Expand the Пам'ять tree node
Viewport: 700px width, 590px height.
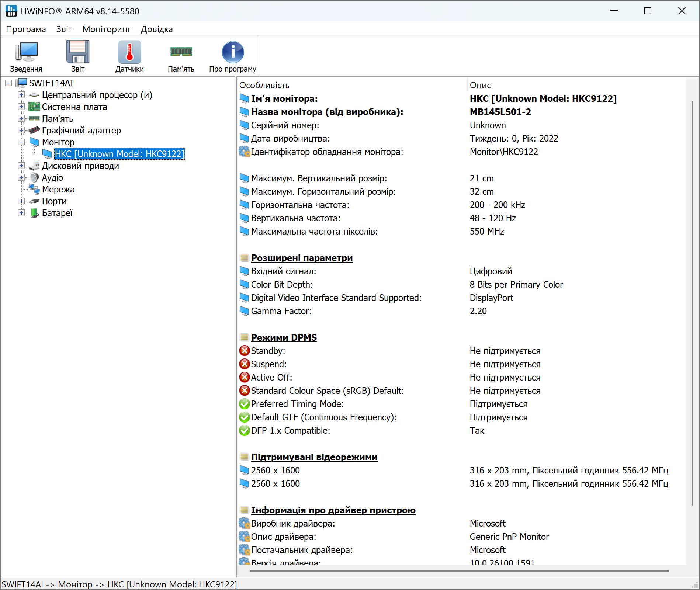coord(21,118)
